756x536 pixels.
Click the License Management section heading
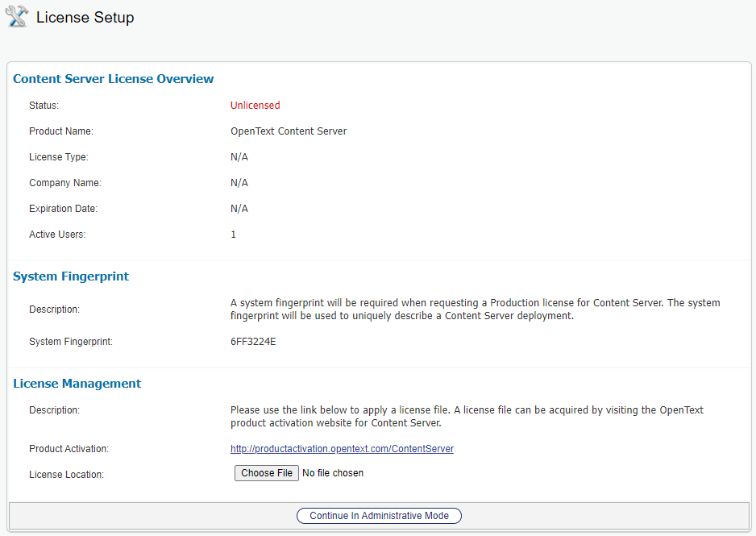(x=77, y=384)
